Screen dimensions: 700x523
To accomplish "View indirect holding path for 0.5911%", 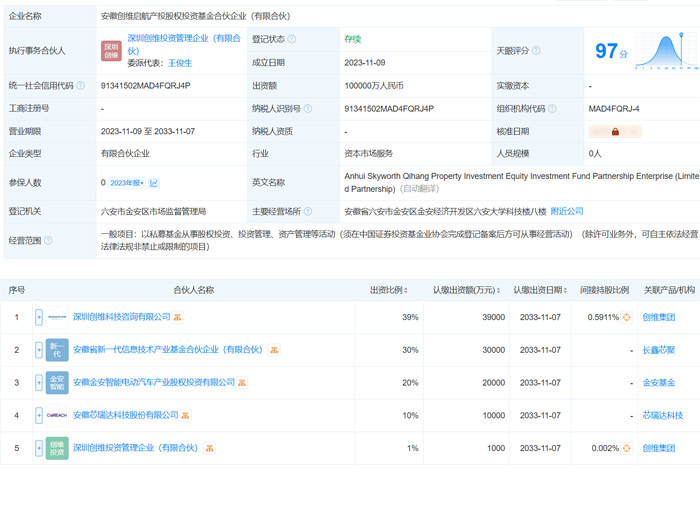I will (x=627, y=317).
